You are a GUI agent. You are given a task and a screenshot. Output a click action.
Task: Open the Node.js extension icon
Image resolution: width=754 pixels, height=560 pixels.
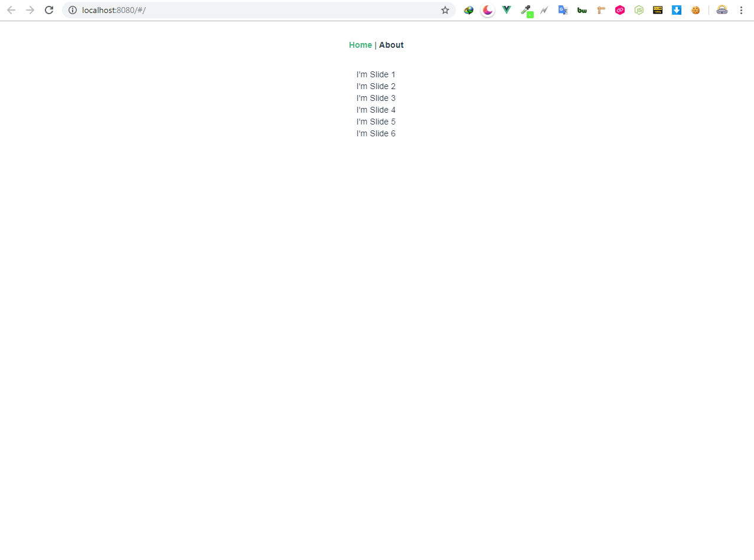tap(638, 10)
